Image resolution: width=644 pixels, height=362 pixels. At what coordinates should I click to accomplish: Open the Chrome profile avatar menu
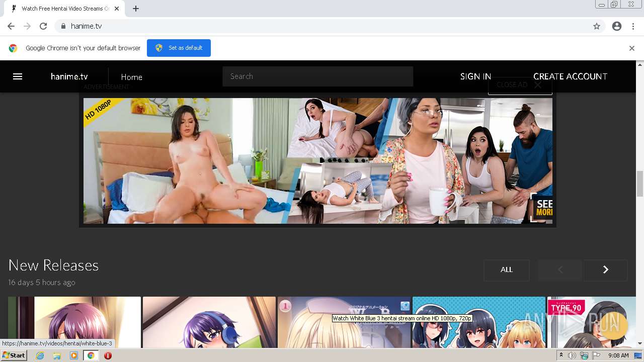tap(617, 26)
